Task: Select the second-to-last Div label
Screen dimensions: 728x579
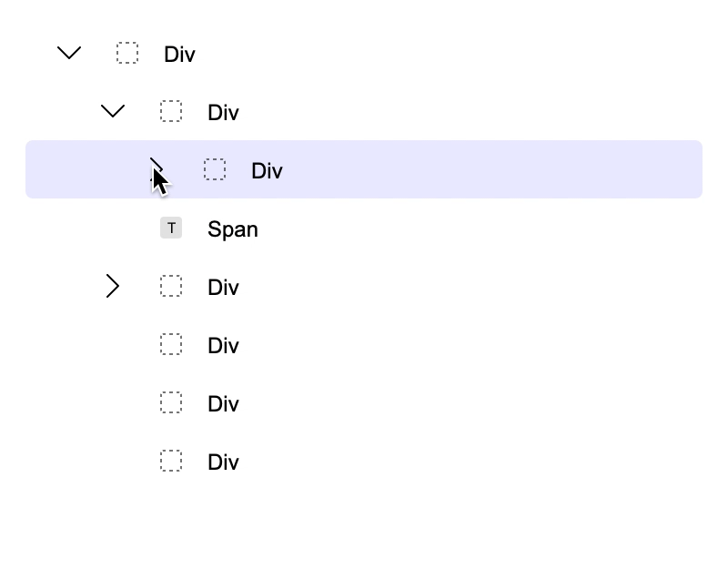Action: (x=223, y=404)
